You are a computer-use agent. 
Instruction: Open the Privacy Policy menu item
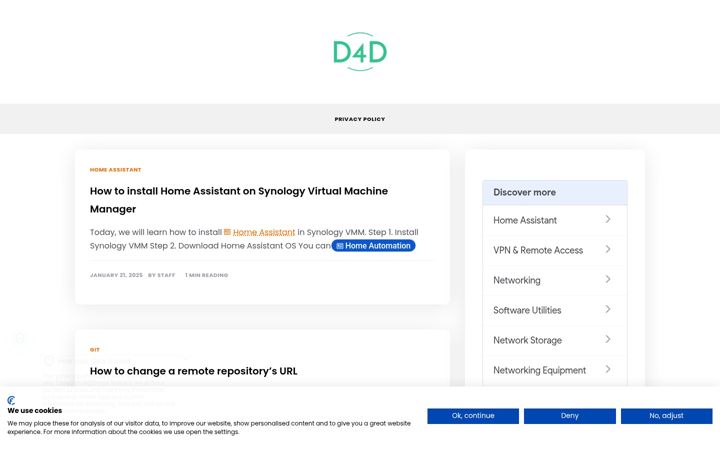(360, 119)
